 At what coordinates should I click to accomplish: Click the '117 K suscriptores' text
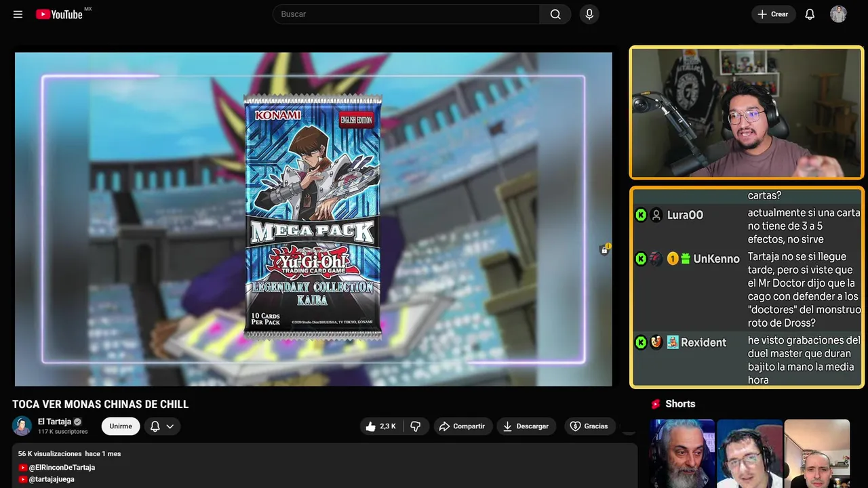click(62, 432)
